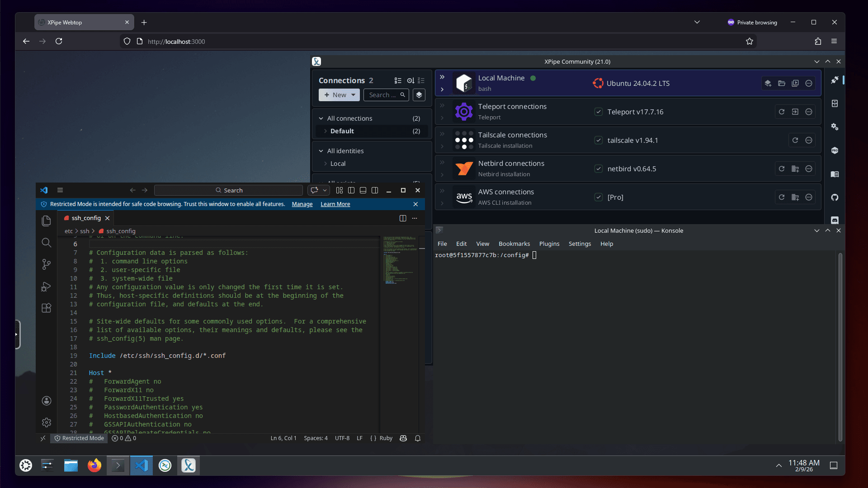Toggle checkbox next to Teleport v17.7.16

click(x=598, y=112)
